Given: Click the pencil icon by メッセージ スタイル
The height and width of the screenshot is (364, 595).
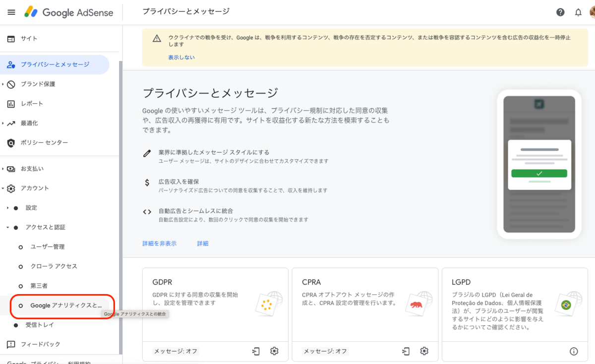Looking at the screenshot, I should click(x=147, y=153).
